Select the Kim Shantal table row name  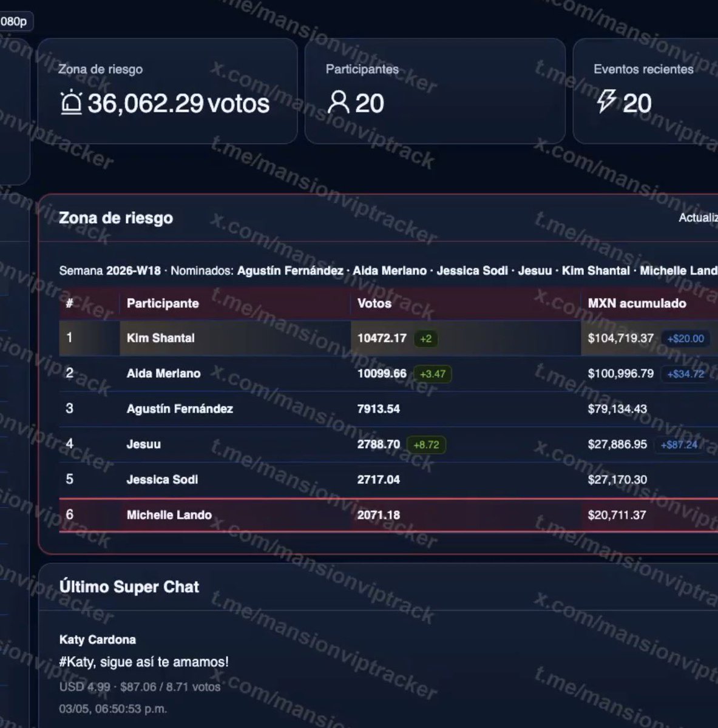pyautogui.click(x=161, y=339)
